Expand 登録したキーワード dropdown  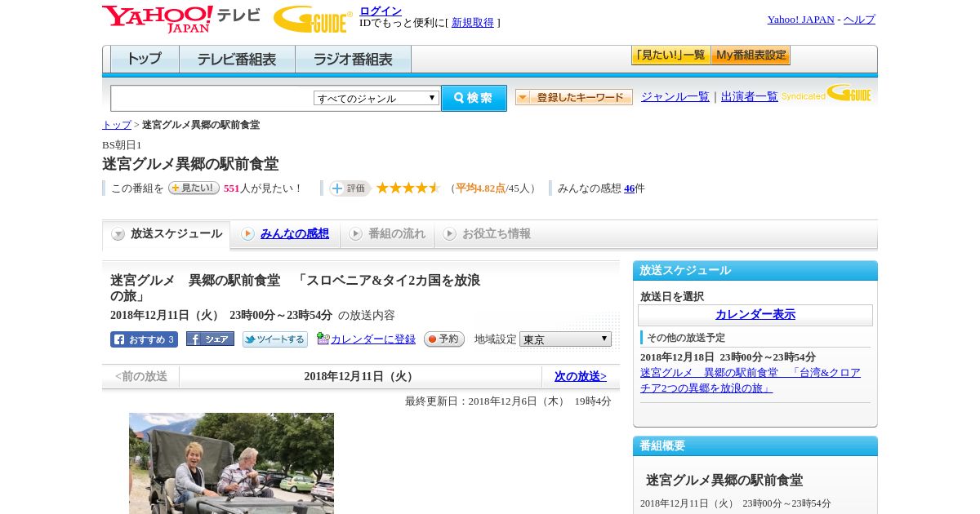tap(574, 97)
